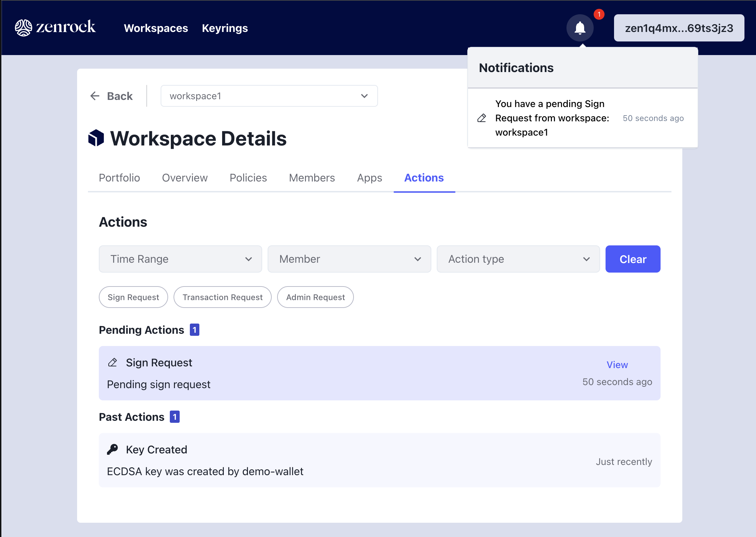
Task: Click the 'Pending sign request' text
Action: point(159,384)
